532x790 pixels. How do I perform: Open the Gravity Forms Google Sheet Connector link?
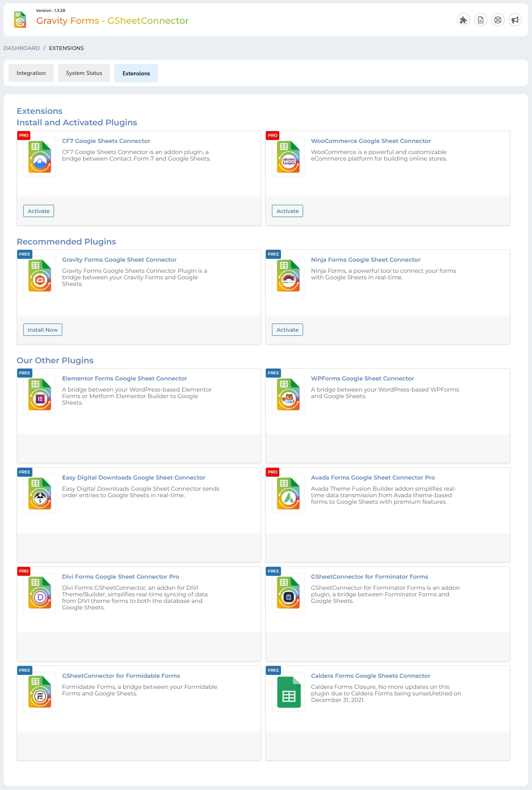(119, 260)
